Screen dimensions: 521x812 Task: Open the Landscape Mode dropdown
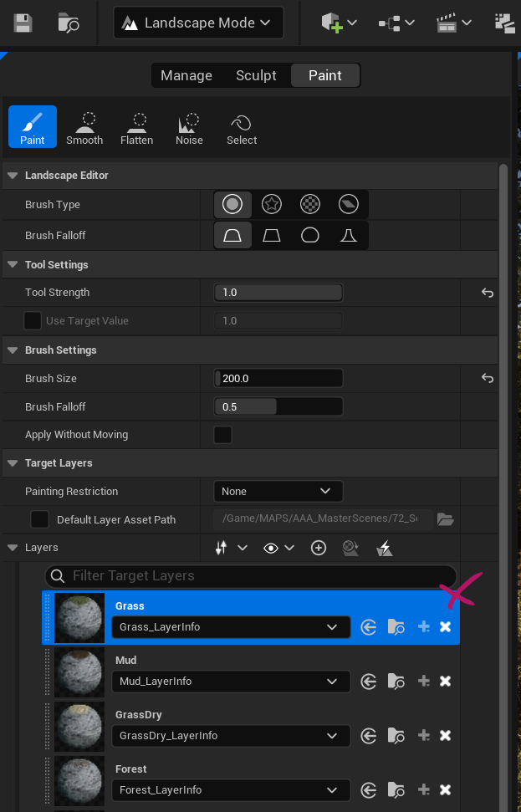point(198,23)
